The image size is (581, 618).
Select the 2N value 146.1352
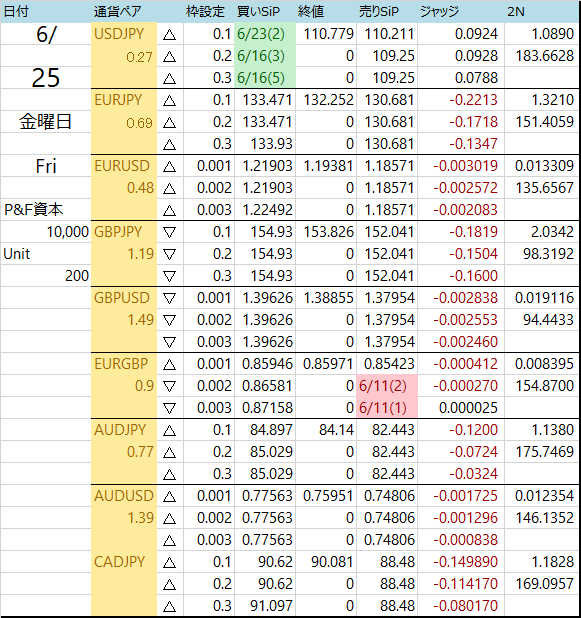tap(544, 517)
